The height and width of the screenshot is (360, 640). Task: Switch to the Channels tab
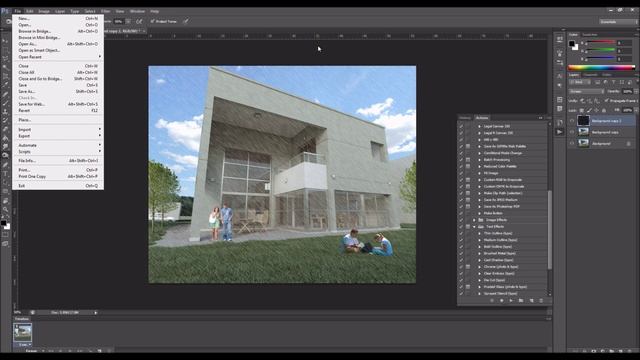(590, 75)
